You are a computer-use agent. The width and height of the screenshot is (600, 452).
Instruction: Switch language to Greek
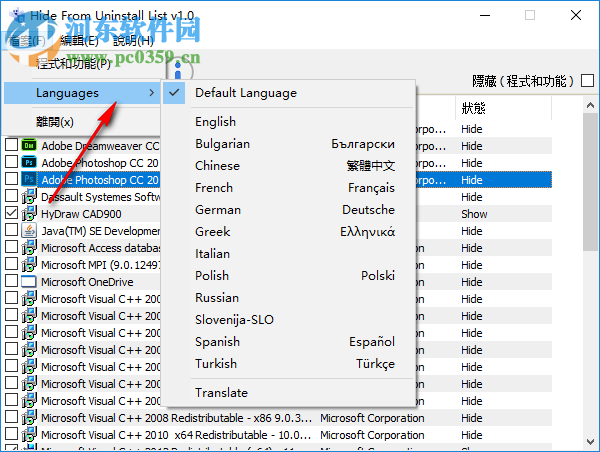coord(289,232)
